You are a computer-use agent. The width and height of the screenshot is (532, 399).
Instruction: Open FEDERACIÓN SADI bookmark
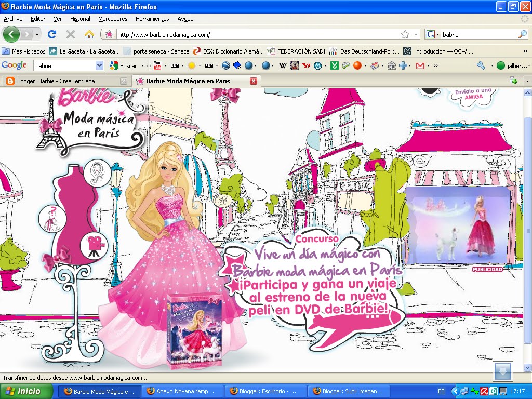(x=296, y=51)
